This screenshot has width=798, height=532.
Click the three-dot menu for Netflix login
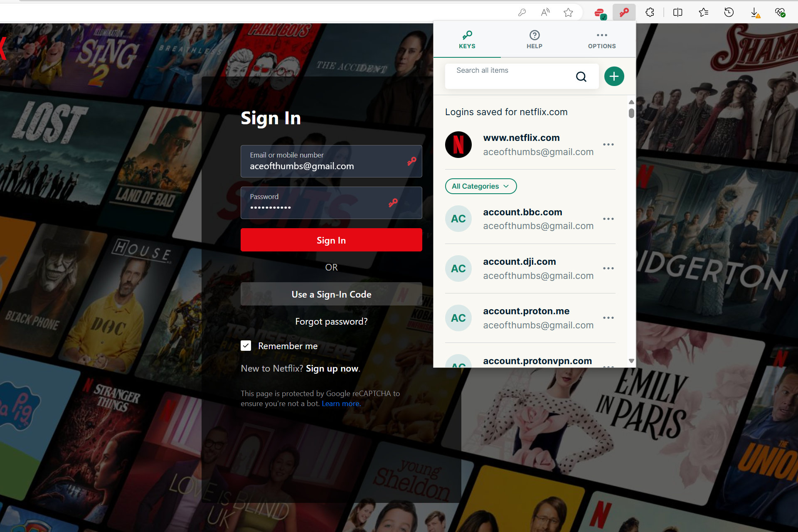pos(608,144)
